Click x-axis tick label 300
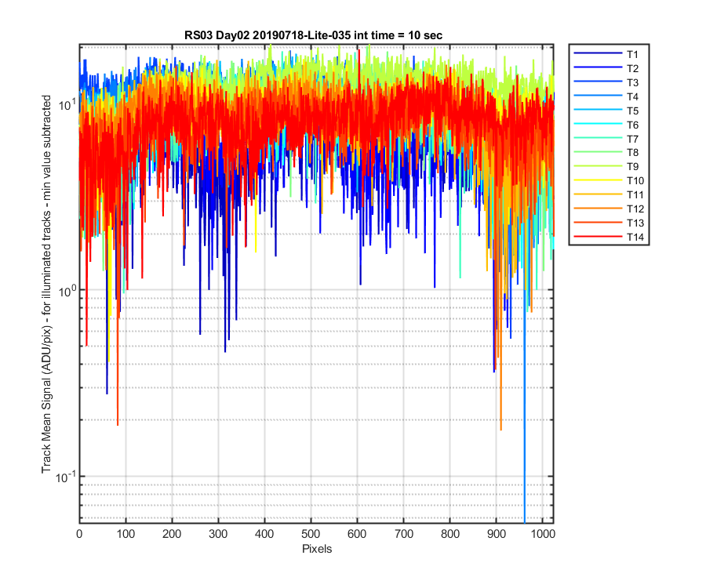 point(218,534)
